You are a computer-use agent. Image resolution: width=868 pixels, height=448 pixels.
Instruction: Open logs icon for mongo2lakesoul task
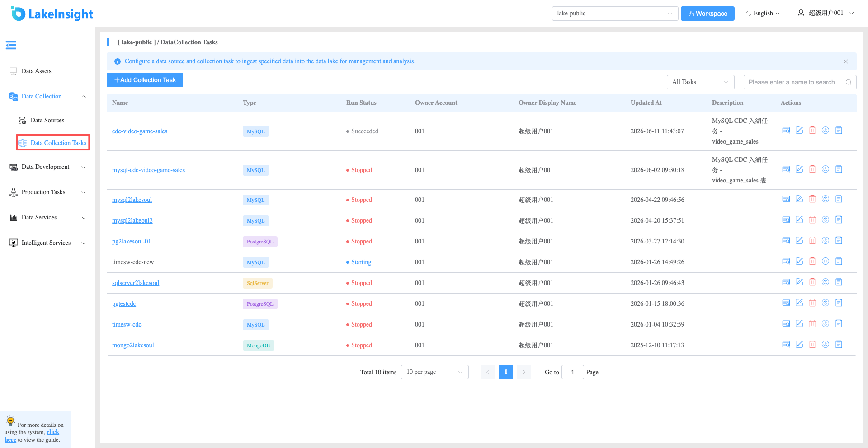click(x=839, y=345)
